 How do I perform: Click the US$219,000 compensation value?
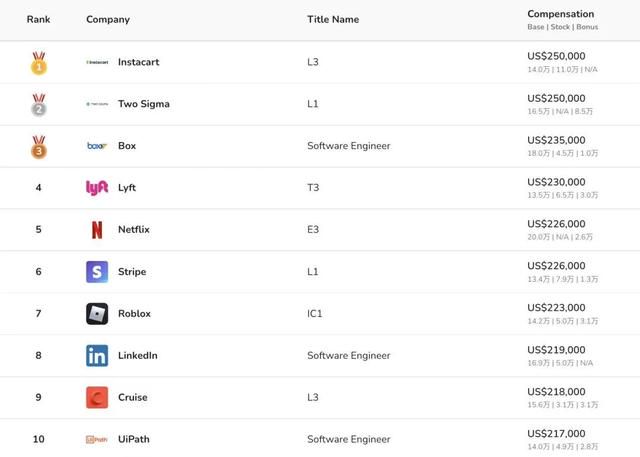[x=556, y=350]
